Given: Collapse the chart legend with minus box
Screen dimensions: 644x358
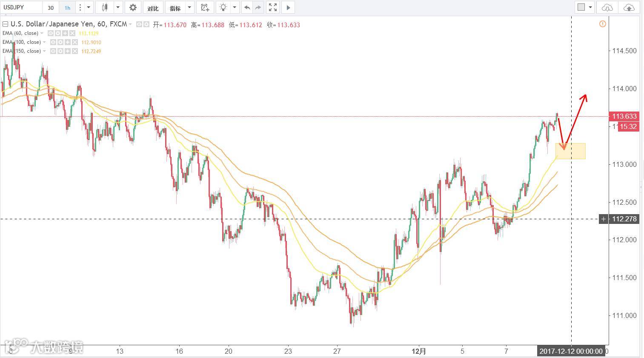Looking at the screenshot, I should point(5,24).
